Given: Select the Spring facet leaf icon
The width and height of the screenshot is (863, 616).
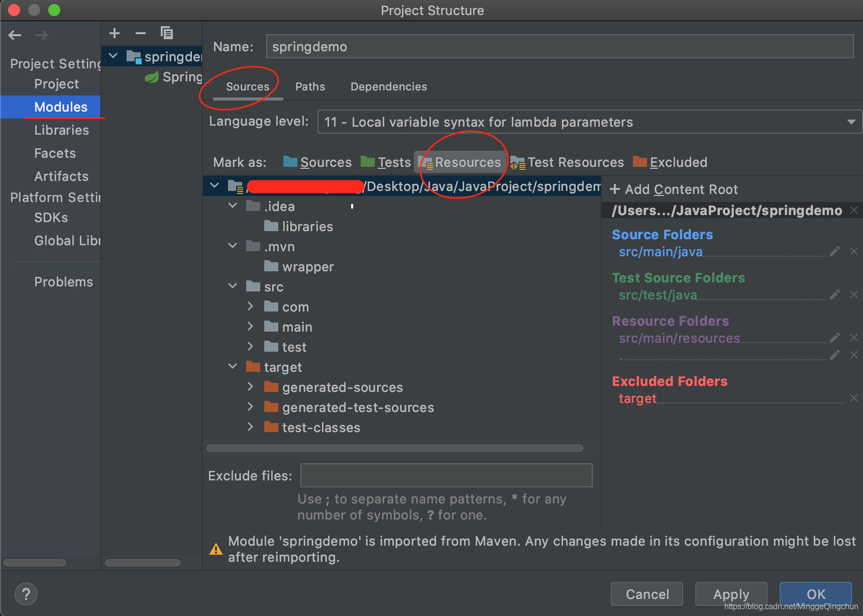Looking at the screenshot, I should click(151, 77).
